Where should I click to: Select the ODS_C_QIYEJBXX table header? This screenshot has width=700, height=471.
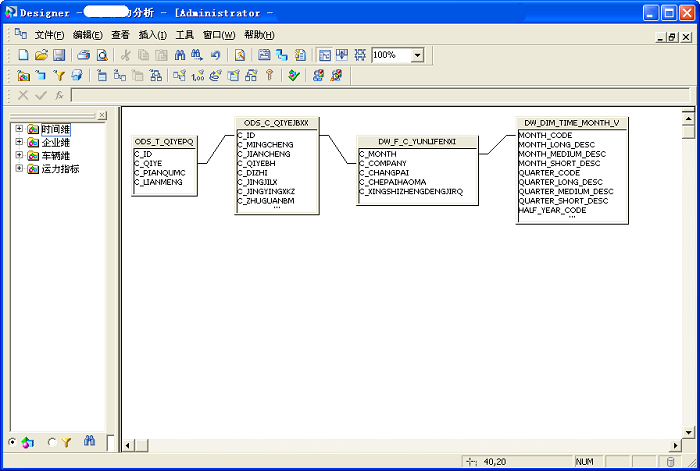point(276,123)
